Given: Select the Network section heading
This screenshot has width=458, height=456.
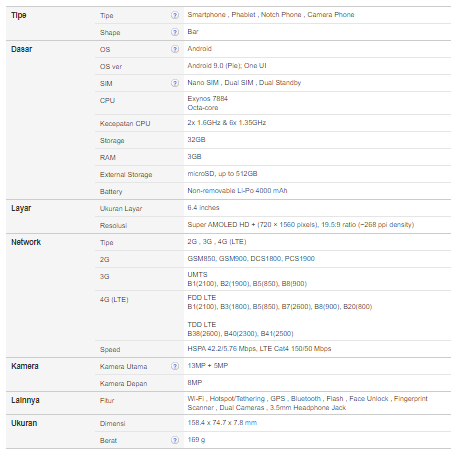Looking at the screenshot, I should [x=26, y=242].
